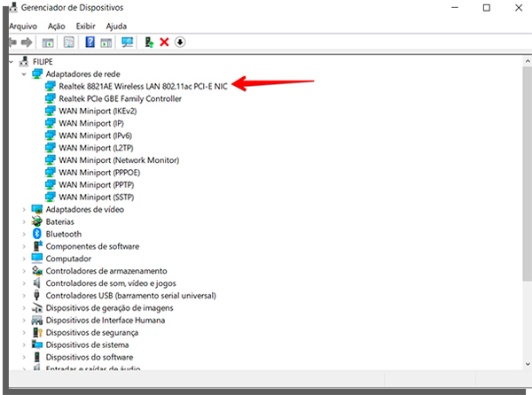Toggle the console tree pane icon

tap(48, 43)
